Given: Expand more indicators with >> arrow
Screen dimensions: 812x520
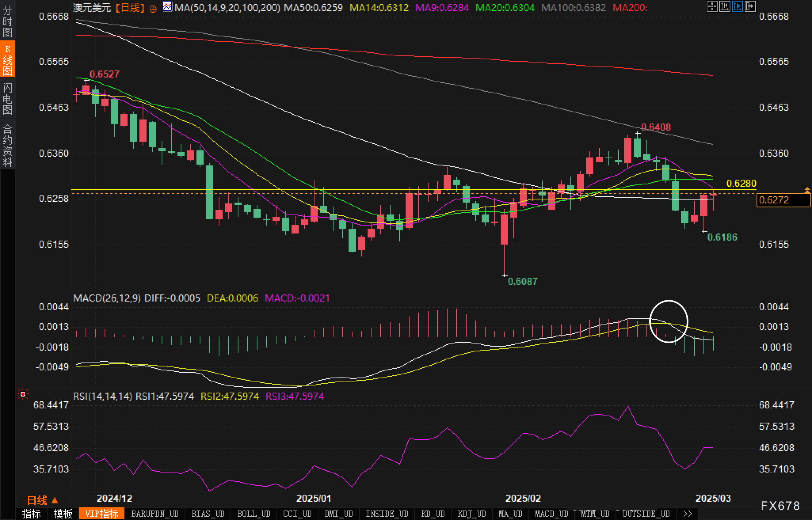Looking at the screenshot, I should [x=688, y=514].
